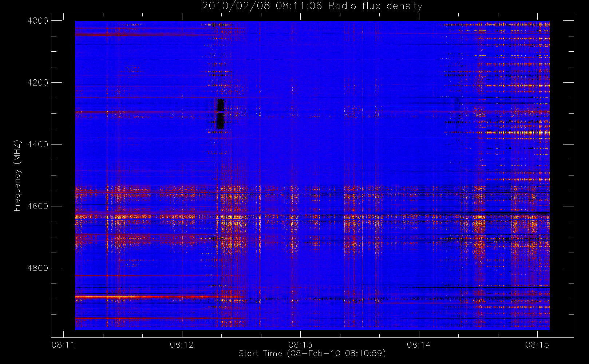Click the 08:15 time tick label
589x364 pixels.
click(x=537, y=345)
